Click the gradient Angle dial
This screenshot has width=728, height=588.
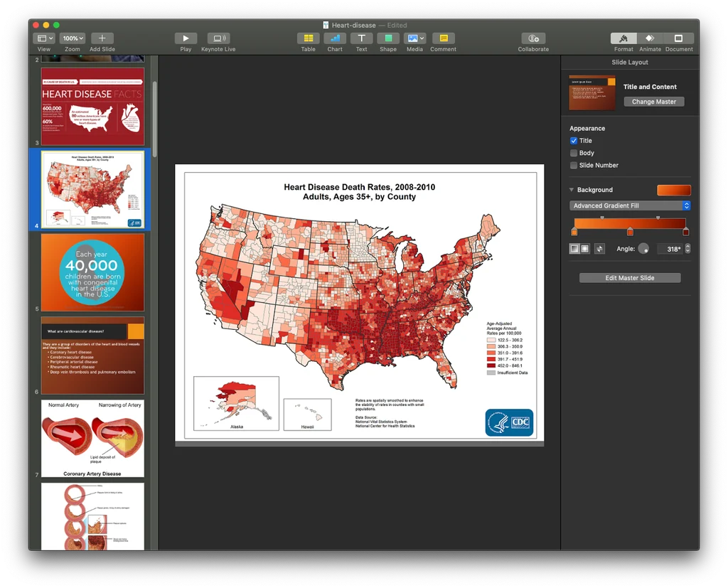point(643,248)
